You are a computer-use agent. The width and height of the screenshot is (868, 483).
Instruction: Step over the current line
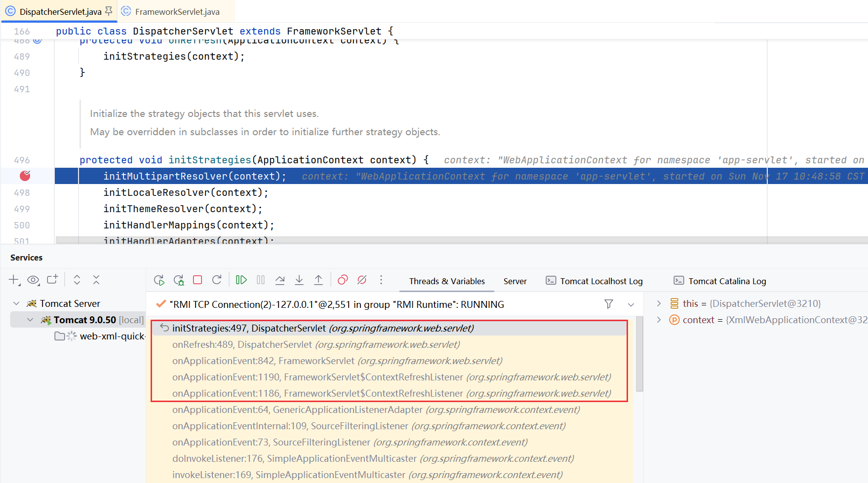click(x=280, y=280)
